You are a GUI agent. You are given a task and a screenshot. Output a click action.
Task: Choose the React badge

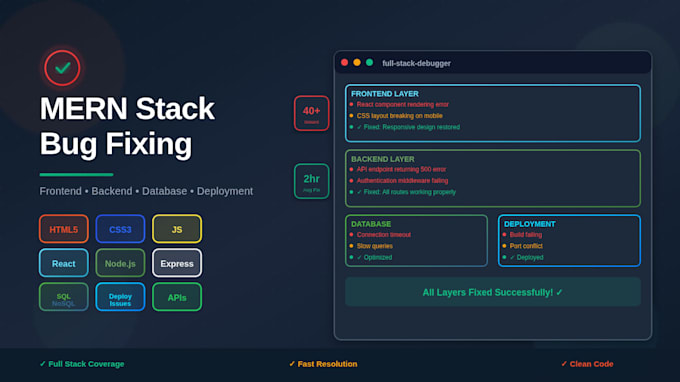64,263
